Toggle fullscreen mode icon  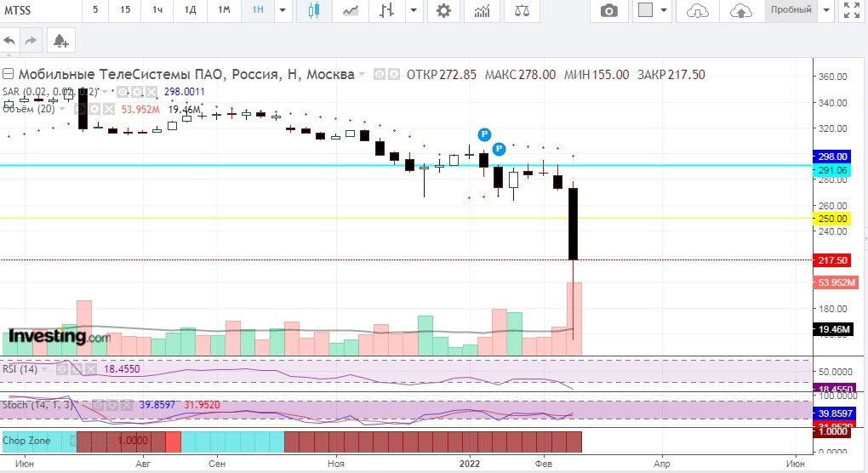click(851, 10)
